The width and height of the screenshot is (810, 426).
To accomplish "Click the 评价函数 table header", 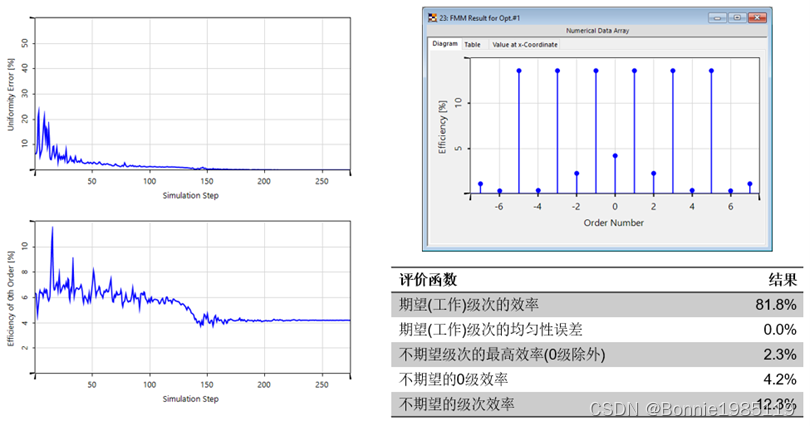I will [428, 280].
